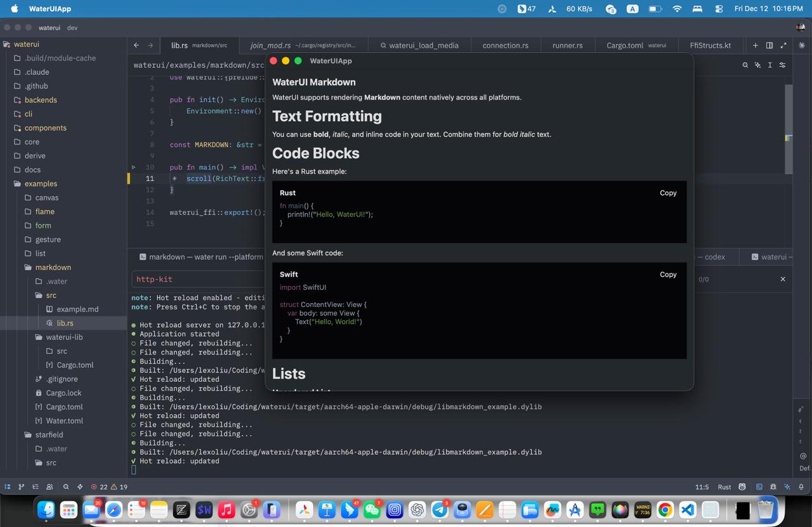Launch Safari from the Dock

114,509
